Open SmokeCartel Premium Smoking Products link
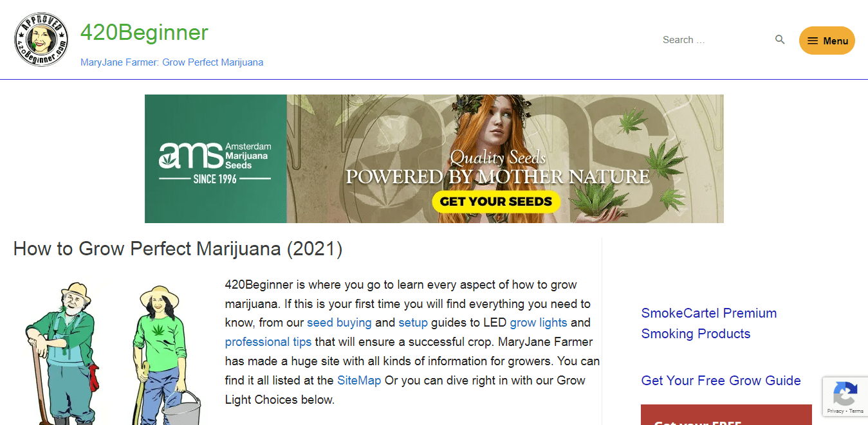Viewport: 868px width, 425px height. coord(709,323)
